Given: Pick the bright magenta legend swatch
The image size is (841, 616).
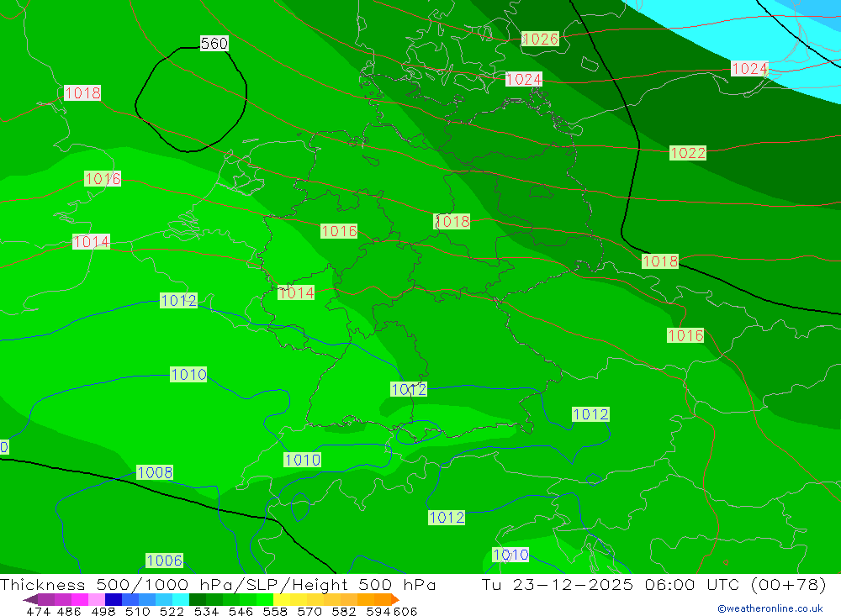Looking at the screenshot, I should tap(80, 599).
